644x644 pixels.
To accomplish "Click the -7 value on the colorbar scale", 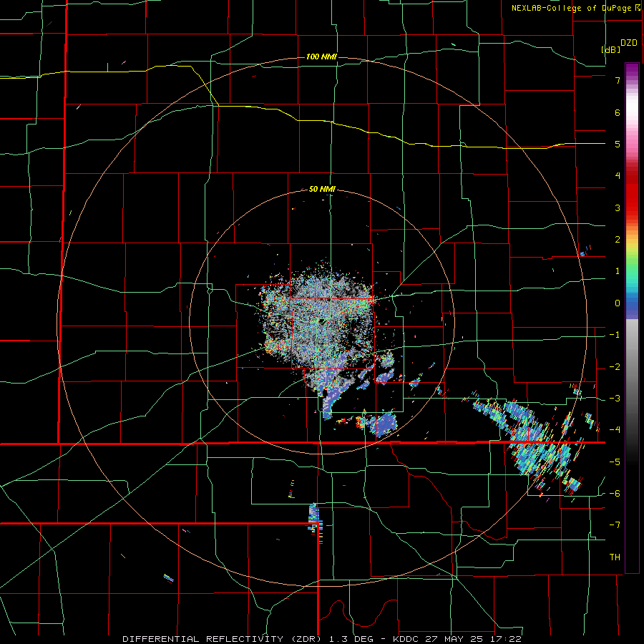I will point(615,525).
